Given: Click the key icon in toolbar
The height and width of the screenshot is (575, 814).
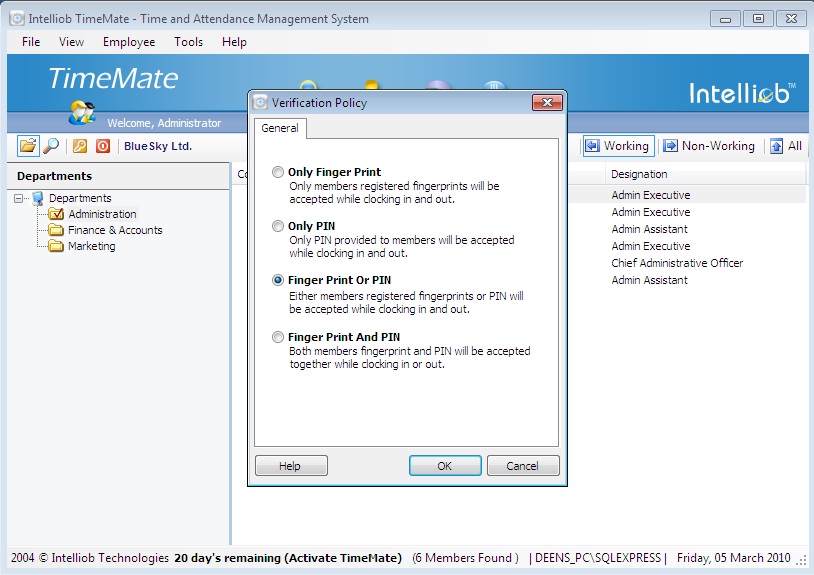Looking at the screenshot, I should 80,146.
